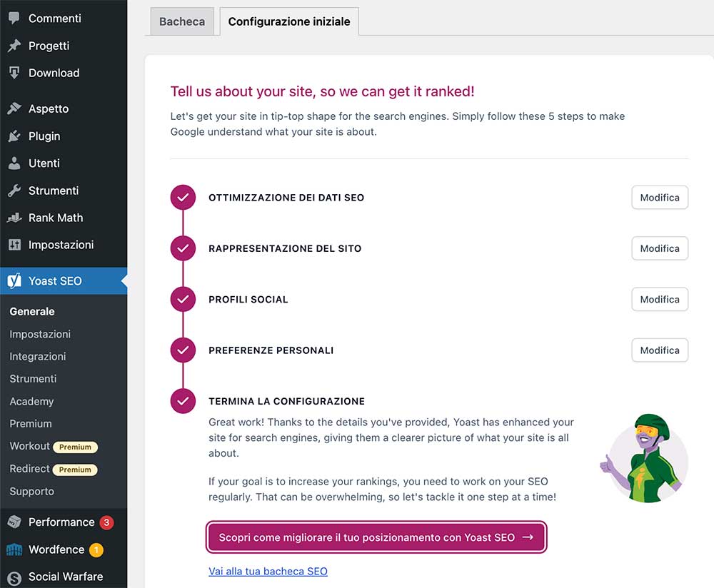Switch to the Bacheca tab
The height and width of the screenshot is (588, 714).
(181, 21)
